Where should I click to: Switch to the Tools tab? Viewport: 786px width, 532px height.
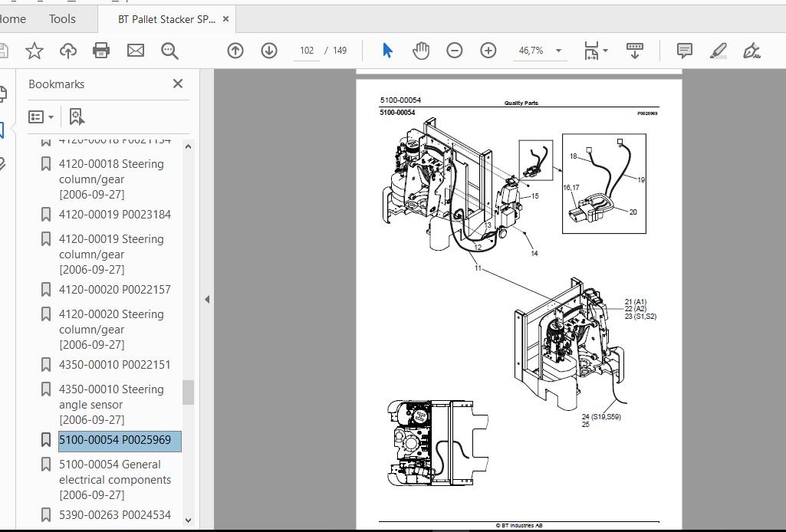click(x=62, y=19)
